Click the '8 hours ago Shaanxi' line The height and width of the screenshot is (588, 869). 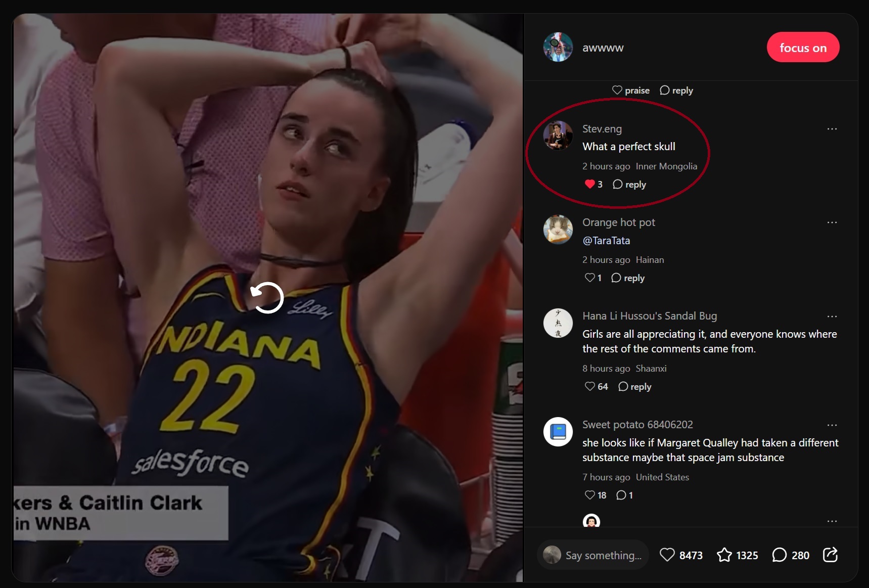(624, 369)
